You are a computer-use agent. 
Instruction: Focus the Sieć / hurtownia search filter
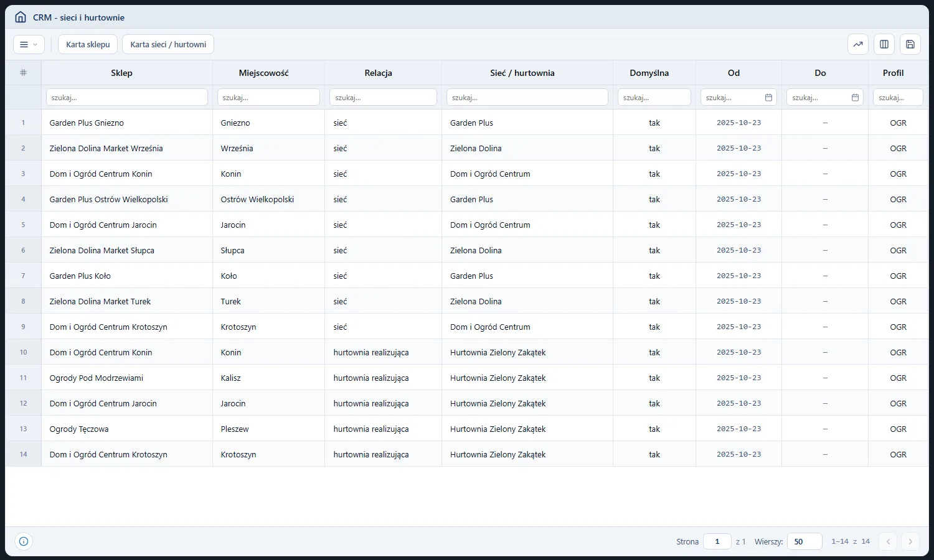pos(527,98)
